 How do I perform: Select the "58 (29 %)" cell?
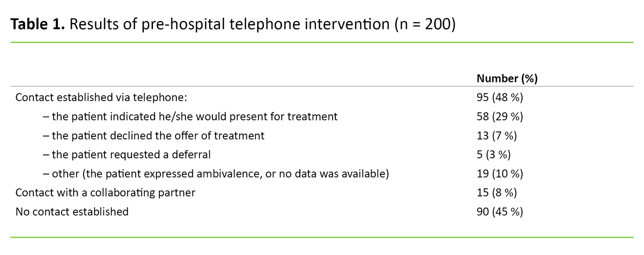(500, 117)
